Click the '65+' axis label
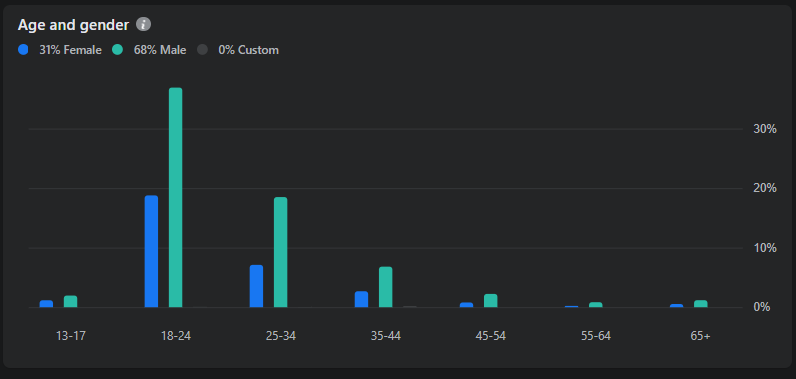The height and width of the screenshot is (379, 796). pos(701,336)
